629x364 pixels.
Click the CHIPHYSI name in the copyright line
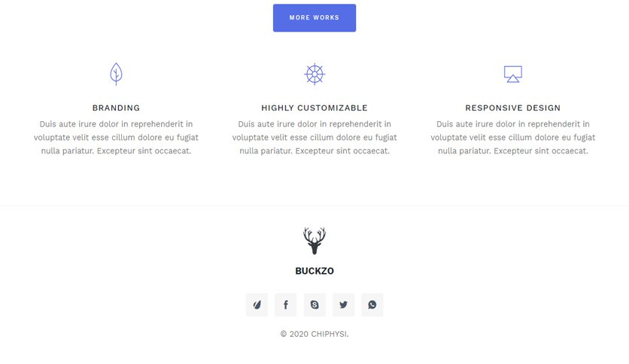(330, 334)
